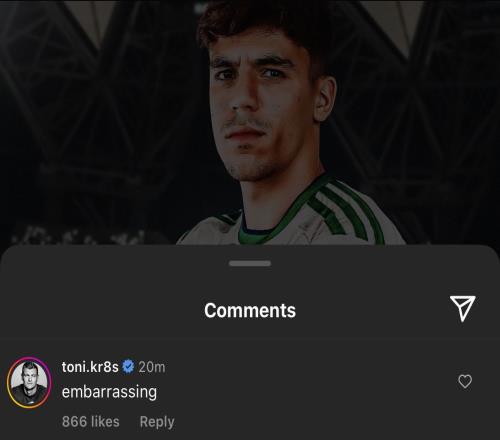Viewport: 500px width, 440px height.
Task: Tap empty space left of Comments title
Action: pyautogui.click(x=100, y=310)
